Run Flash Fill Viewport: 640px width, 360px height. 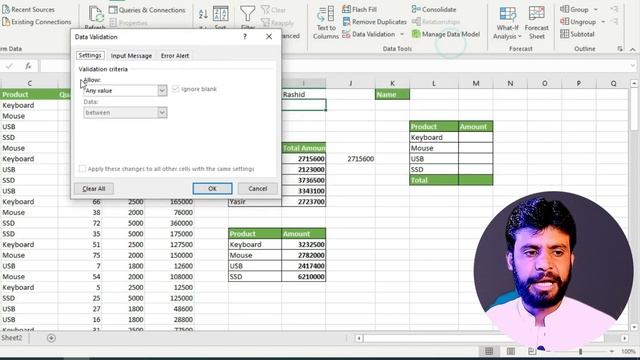[x=360, y=9]
